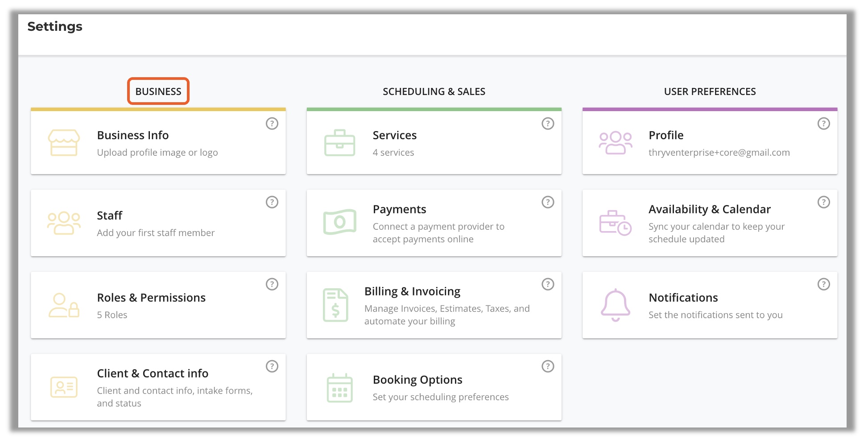The image size is (868, 440).
Task: Select the highlighted BUSINESS section heading
Action: point(158,91)
